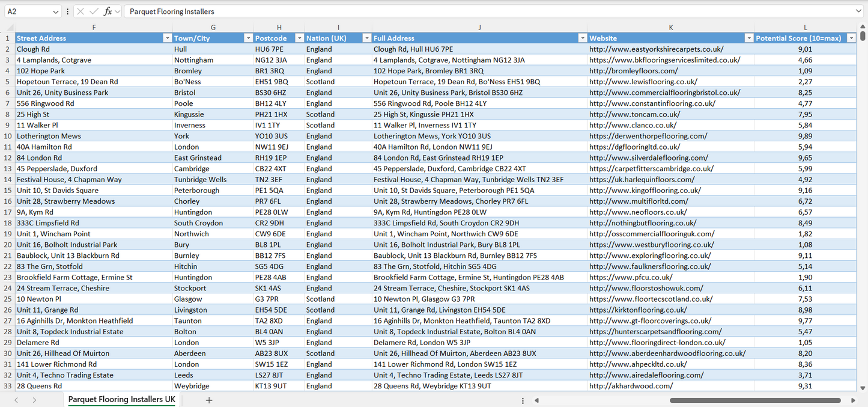This screenshot has width=868, height=407.
Task: Open the Postcode column filter dropdown
Action: [299, 38]
